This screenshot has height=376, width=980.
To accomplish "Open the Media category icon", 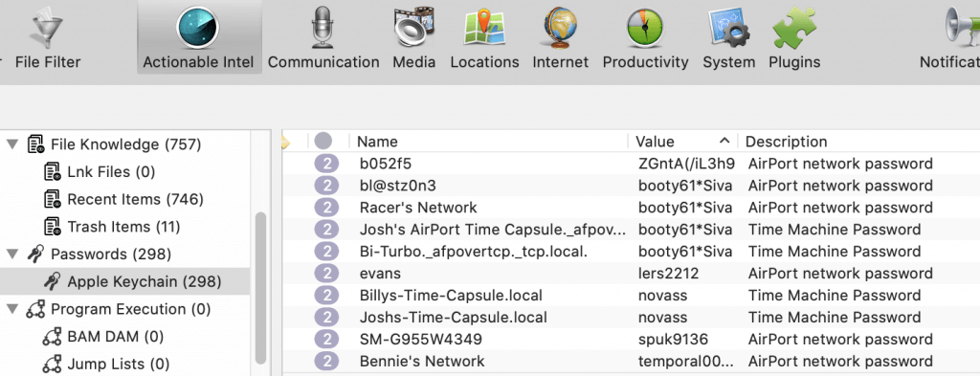I will coord(413,27).
